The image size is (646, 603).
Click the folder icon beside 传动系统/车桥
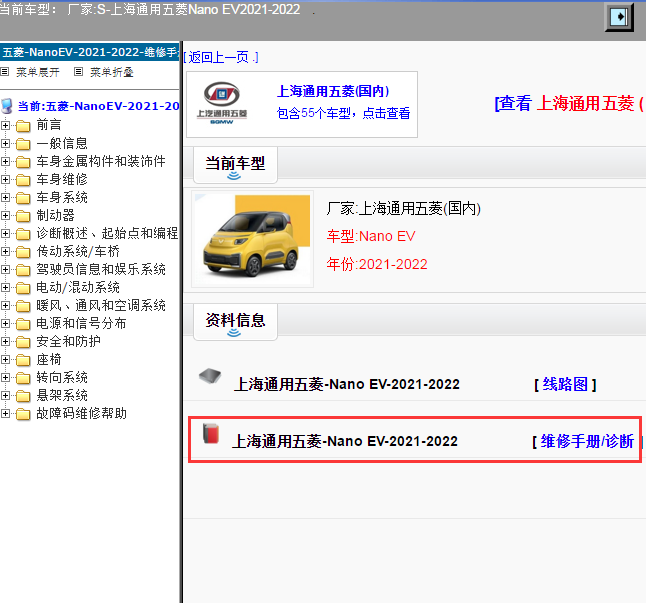click(x=23, y=252)
